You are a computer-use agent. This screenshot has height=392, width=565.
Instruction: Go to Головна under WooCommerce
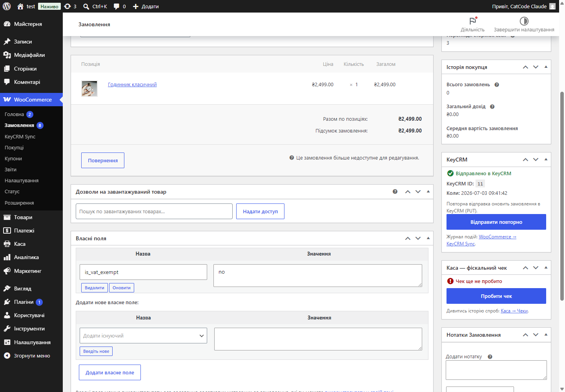14,114
